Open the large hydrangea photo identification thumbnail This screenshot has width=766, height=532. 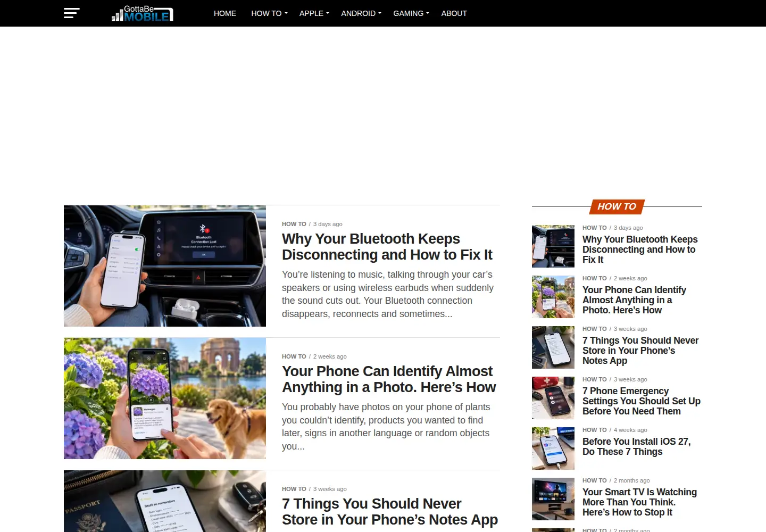coord(165,398)
